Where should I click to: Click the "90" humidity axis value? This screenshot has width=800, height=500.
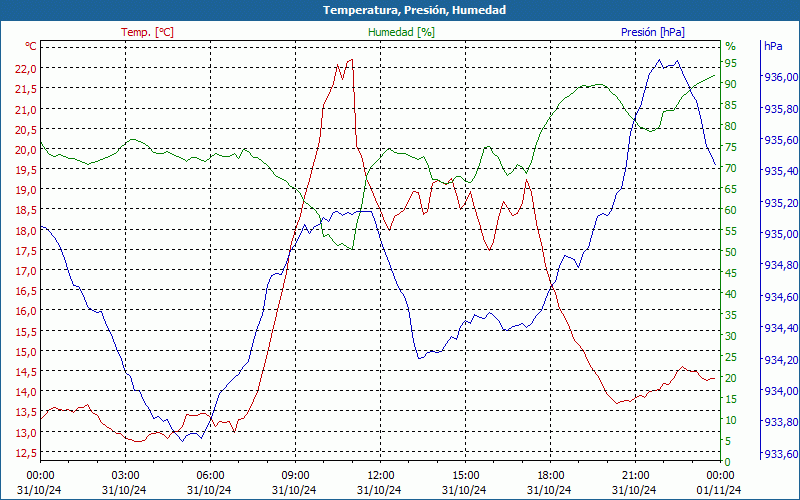[x=731, y=84]
